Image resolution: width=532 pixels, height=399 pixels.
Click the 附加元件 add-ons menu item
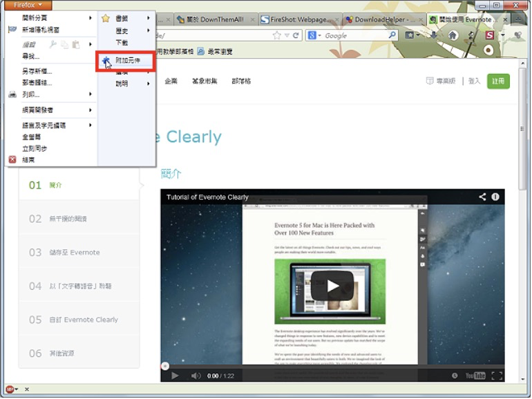[x=126, y=61]
